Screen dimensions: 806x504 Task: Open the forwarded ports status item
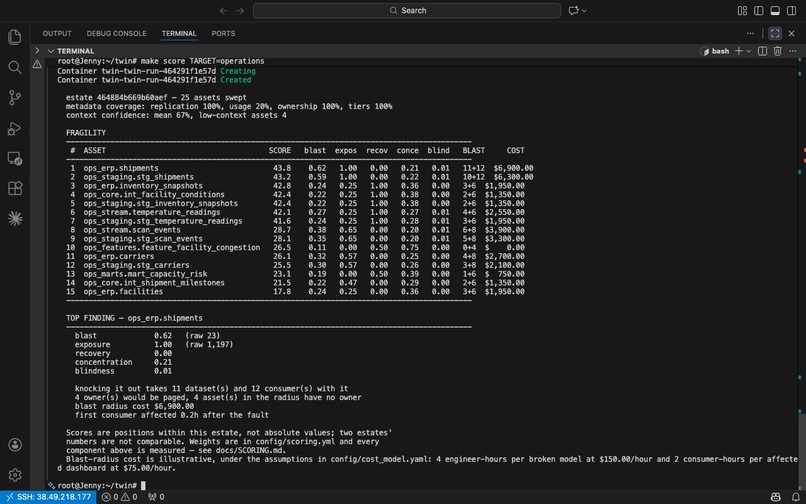(156, 497)
